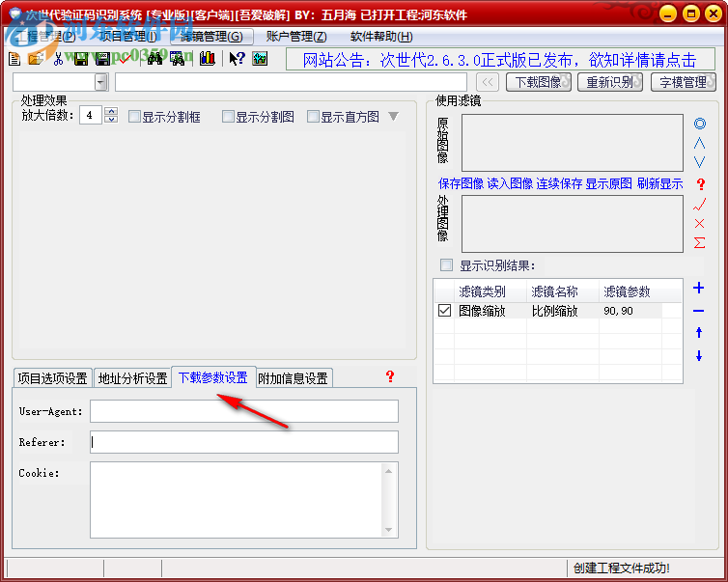This screenshot has height=582, width=728.
Task: Click the red sigma filter icon
Action: (700, 242)
